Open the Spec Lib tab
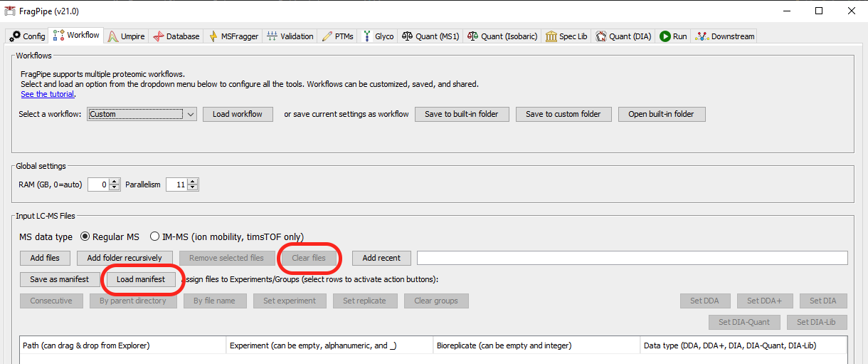 [x=566, y=36]
